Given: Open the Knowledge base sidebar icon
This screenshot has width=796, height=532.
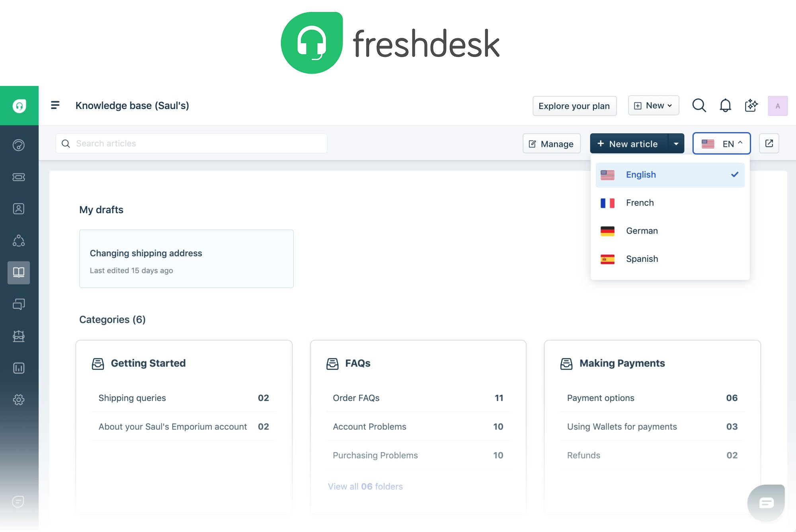Looking at the screenshot, I should click(19, 273).
